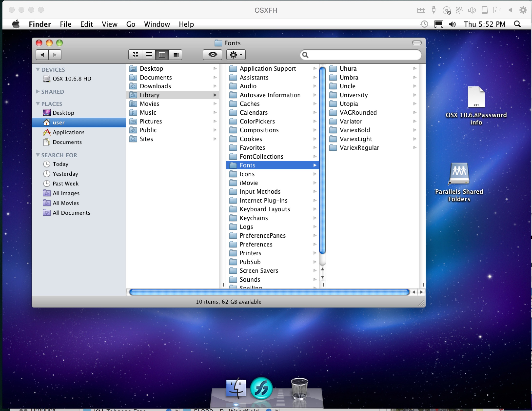This screenshot has height=411, width=532.
Task: Select the Caches folder
Action: 273,104
